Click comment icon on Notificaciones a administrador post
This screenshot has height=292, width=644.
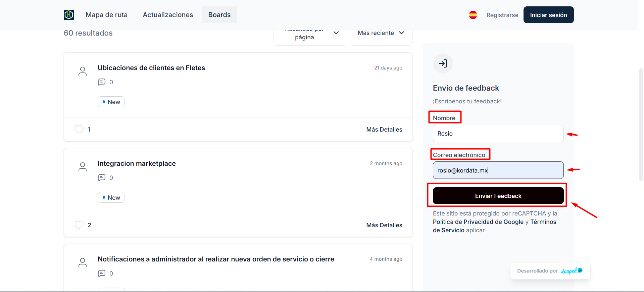102,274
